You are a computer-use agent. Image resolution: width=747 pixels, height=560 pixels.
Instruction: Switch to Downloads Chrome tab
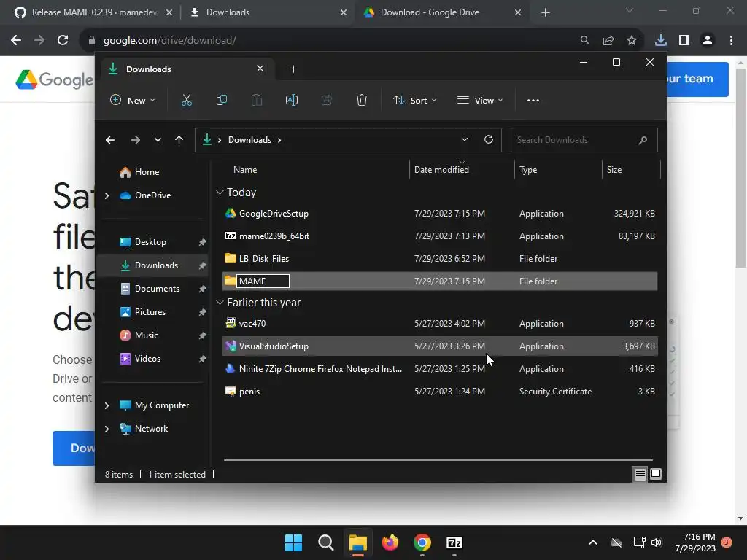click(x=270, y=12)
